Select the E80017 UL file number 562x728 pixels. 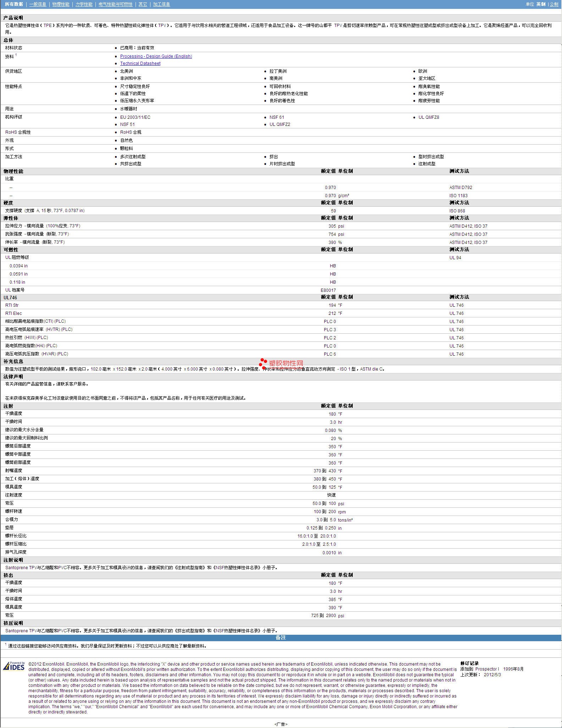328,290
